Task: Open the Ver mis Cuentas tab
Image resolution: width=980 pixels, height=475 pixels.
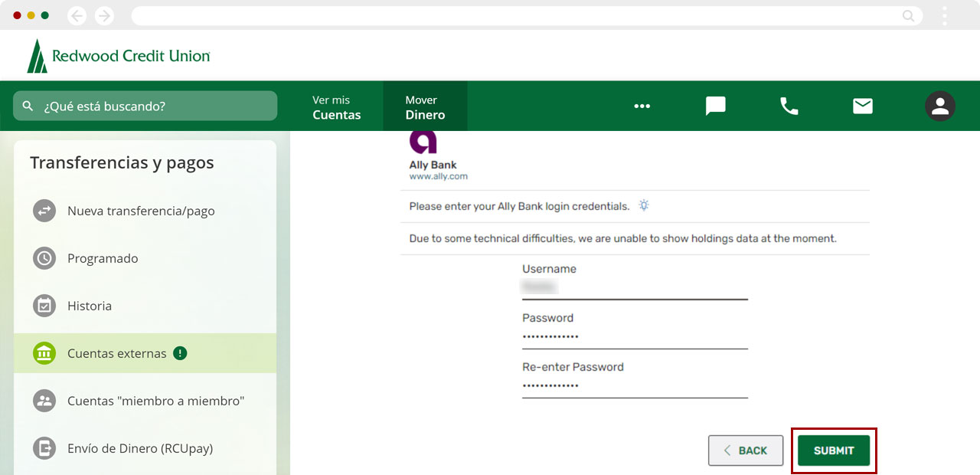Action: tap(337, 107)
